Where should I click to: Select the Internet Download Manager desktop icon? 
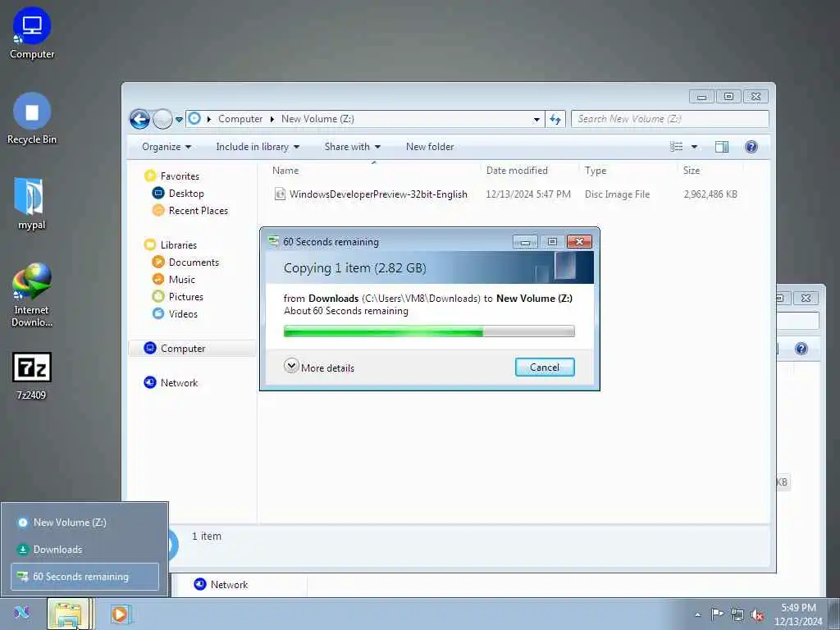pyautogui.click(x=32, y=295)
